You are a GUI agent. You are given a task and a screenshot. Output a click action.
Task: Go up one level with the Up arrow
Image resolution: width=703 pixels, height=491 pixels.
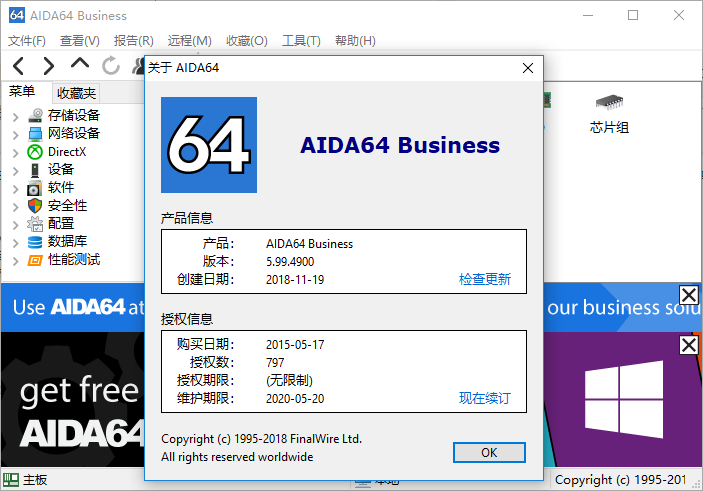click(x=80, y=63)
